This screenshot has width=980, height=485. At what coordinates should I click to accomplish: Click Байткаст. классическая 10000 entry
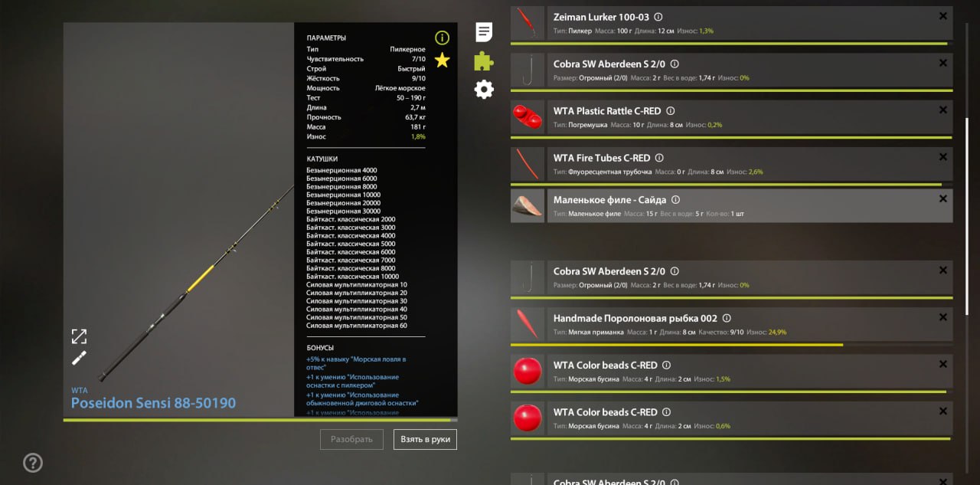(352, 277)
